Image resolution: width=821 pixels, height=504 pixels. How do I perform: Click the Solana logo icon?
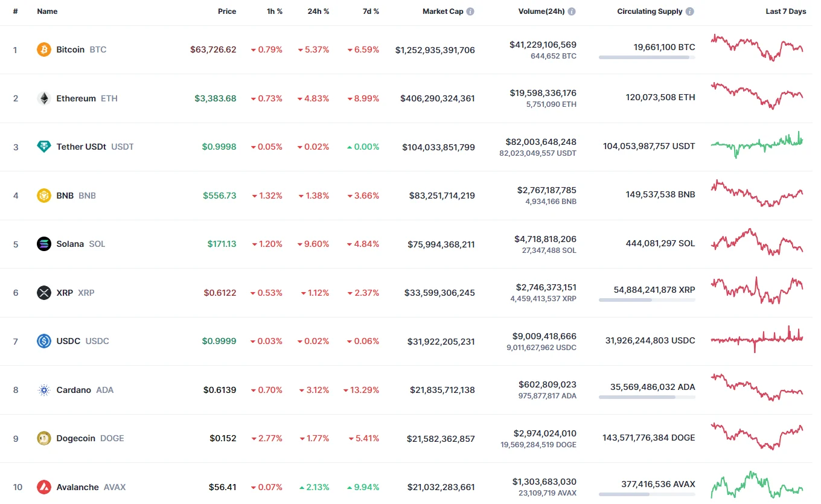coord(44,244)
